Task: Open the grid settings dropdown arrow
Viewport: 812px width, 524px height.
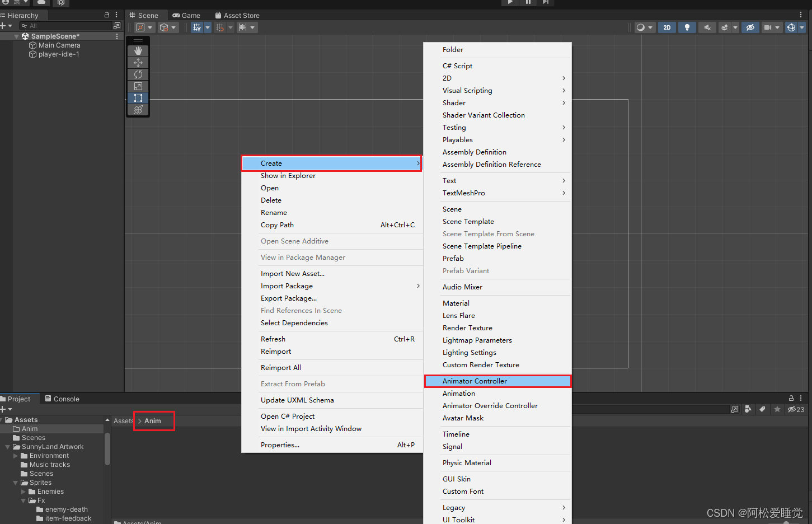Action: tap(208, 27)
